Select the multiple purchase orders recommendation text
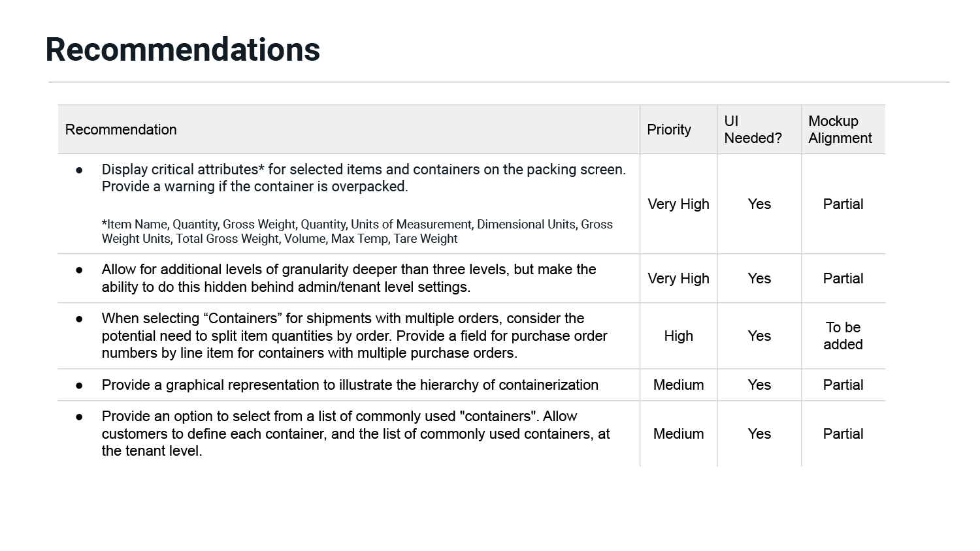The width and height of the screenshot is (980, 551). [x=354, y=336]
